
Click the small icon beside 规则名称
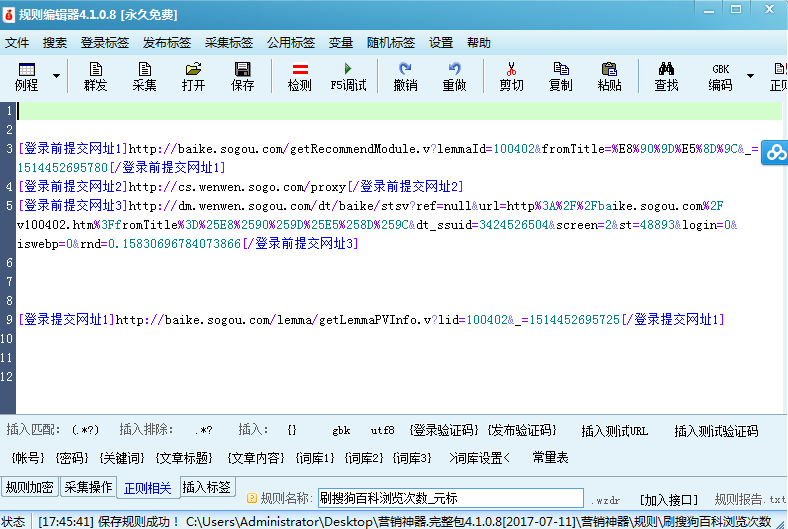pyautogui.click(x=252, y=498)
